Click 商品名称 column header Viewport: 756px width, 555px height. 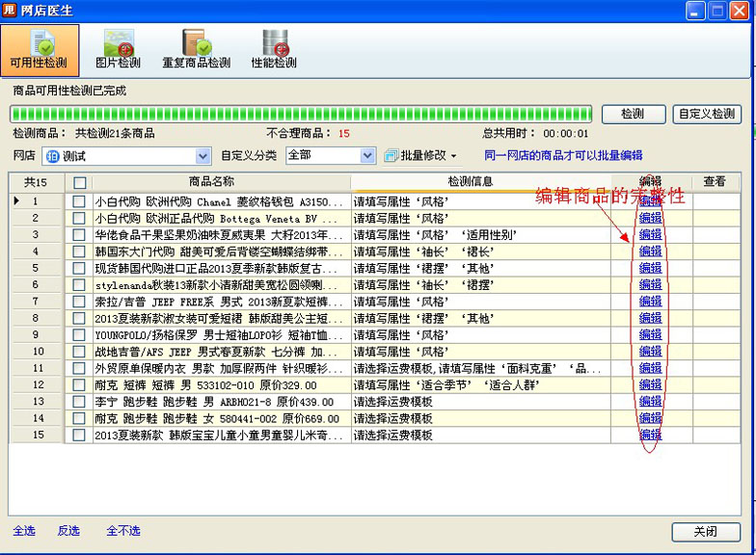coord(212,182)
